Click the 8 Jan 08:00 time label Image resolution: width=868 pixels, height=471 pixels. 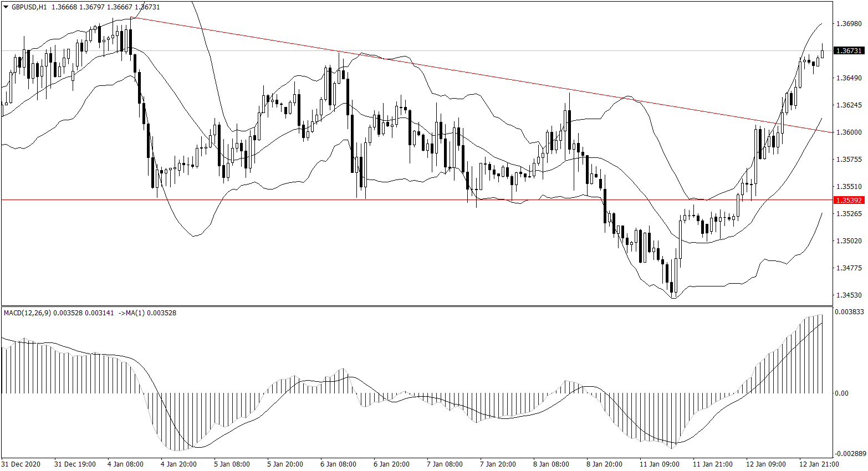[551, 464]
